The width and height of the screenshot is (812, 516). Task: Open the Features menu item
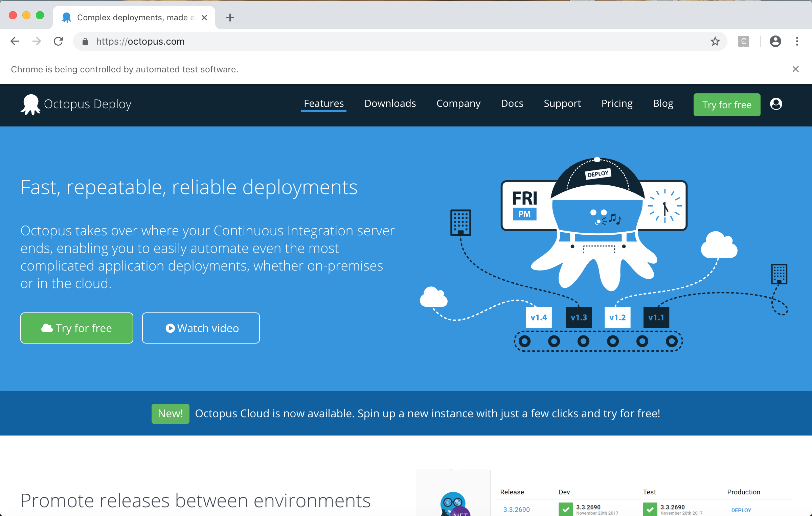pyautogui.click(x=323, y=103)
